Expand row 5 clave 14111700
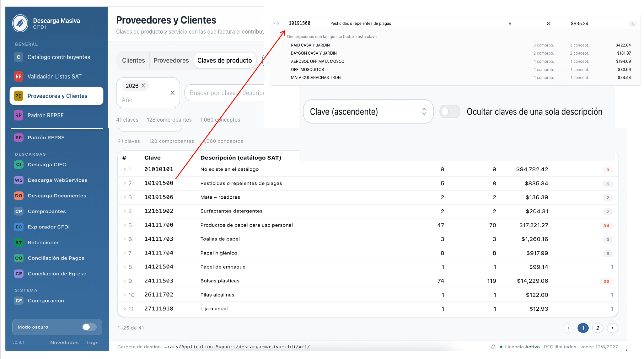This screenshot has height=359, width=644. point(125,225)
